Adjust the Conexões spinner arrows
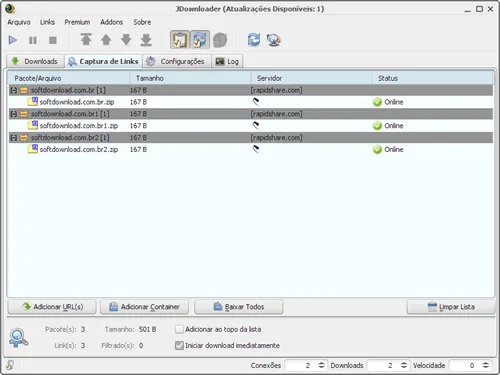Screen dimensions: 500x375 pos(321,365)
